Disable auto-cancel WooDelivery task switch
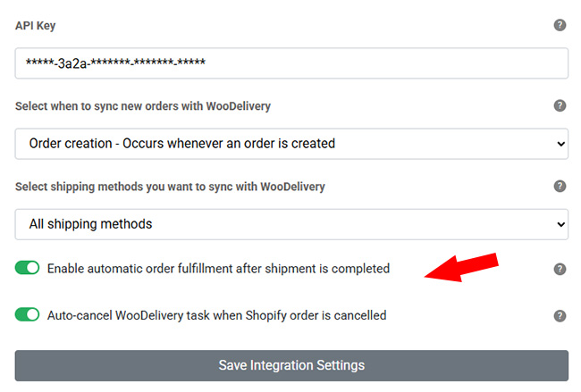 point(28,314)
